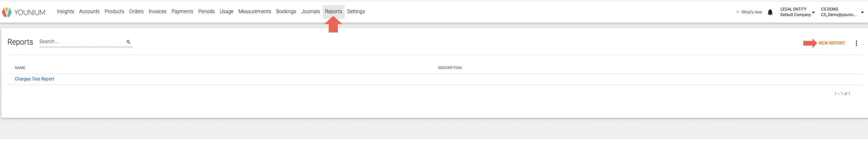
Task: Sort by the NAME column header
Action: click(20, 68)
